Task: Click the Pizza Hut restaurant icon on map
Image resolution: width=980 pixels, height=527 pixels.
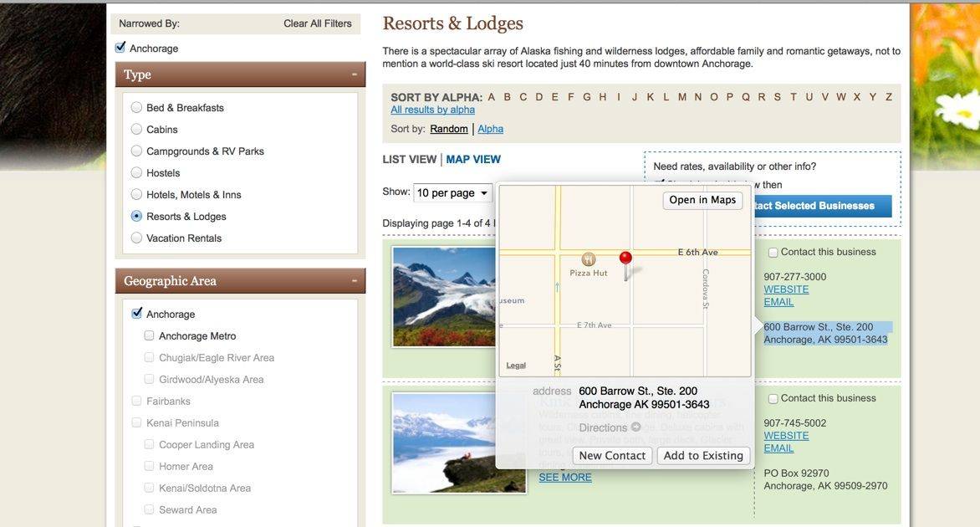Action: pos(589,259)
